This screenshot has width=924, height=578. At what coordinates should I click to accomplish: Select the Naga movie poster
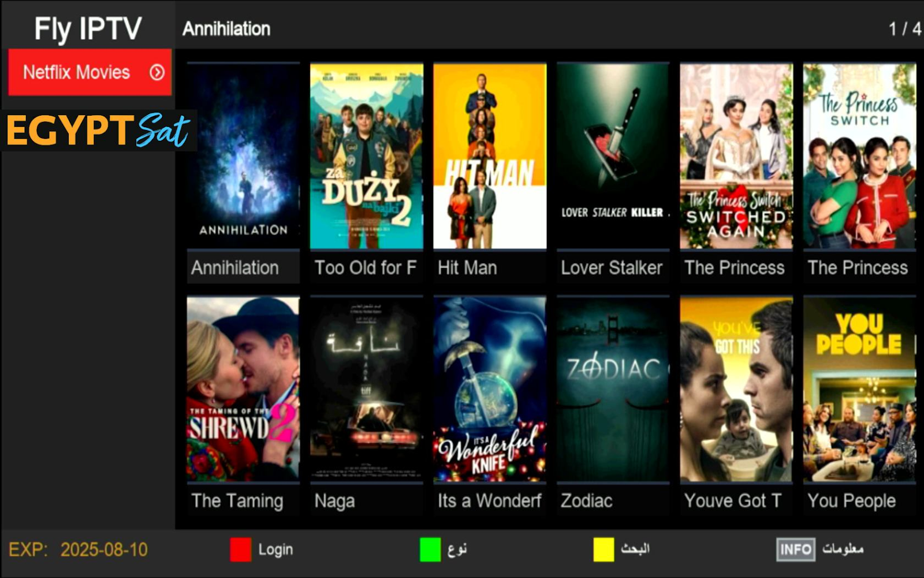click(367, 389)
